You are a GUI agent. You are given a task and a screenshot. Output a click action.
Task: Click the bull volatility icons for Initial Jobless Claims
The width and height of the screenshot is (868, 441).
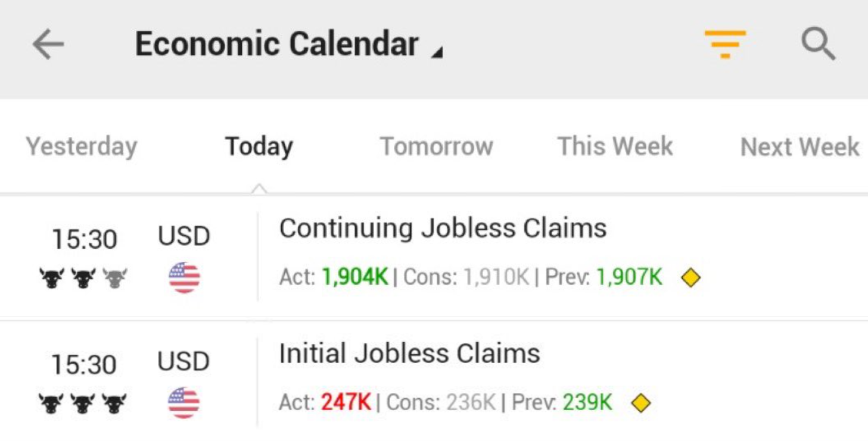coord(83,404)
